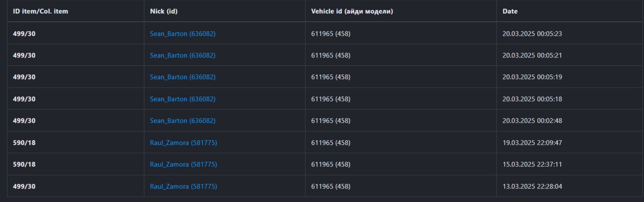Screen dimensions: 644x202
Task: Select the "Vehicle id (айди модели)" header
Action: click(352, 11)
